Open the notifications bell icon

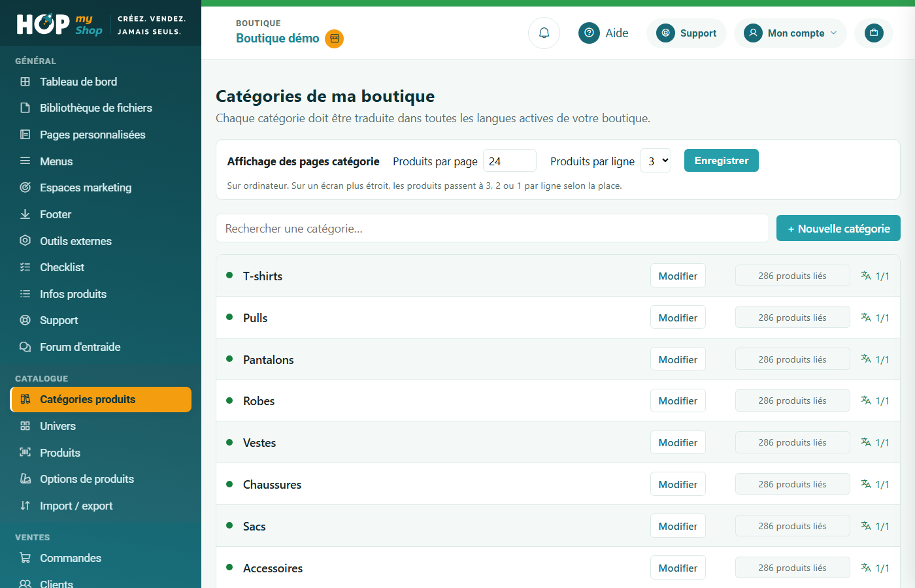544,33
